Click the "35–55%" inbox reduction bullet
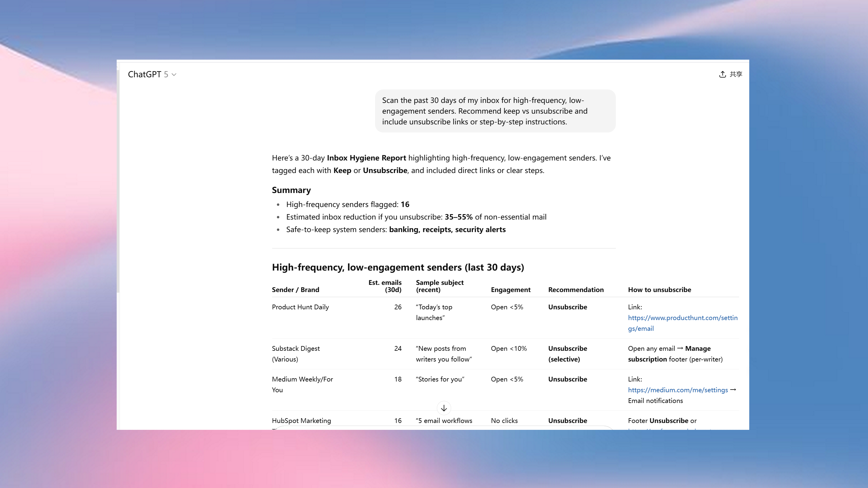This screenshot has width=868, height=488. (416, 217)
